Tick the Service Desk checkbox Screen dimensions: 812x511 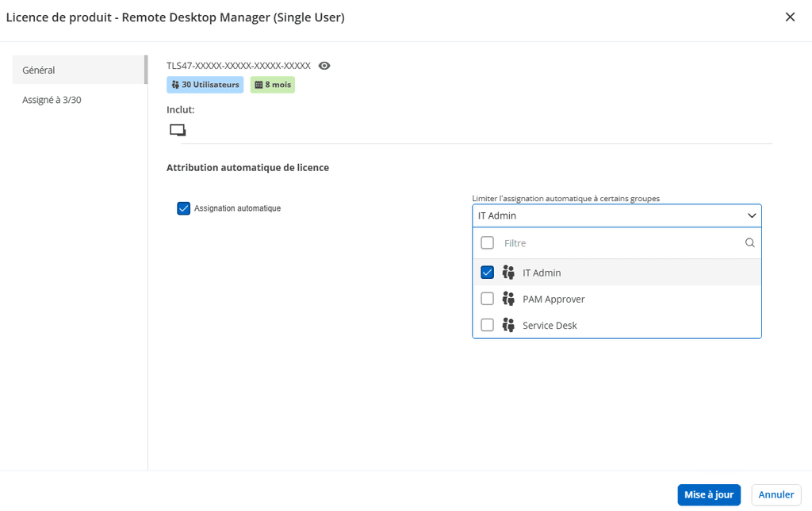click(488, 325)
